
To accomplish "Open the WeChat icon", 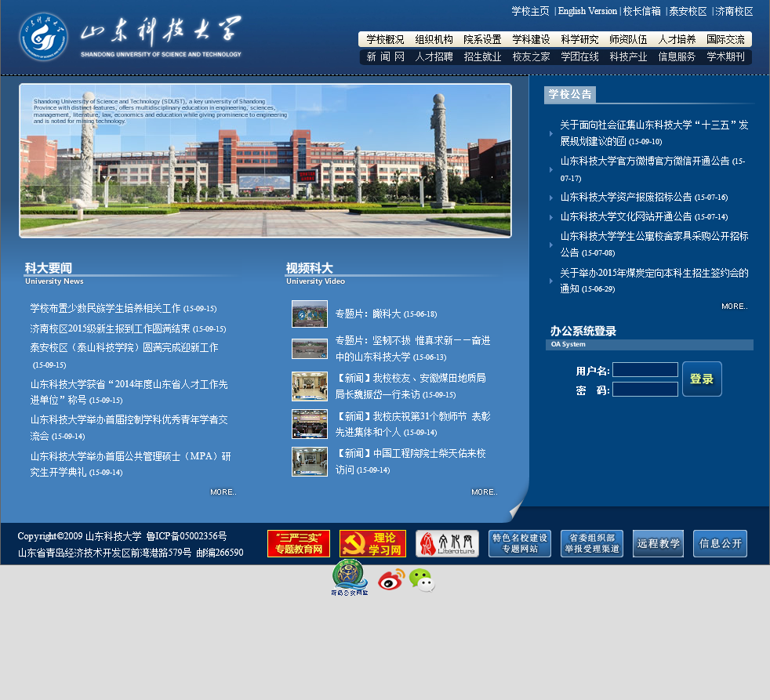I will click(422, 580).
